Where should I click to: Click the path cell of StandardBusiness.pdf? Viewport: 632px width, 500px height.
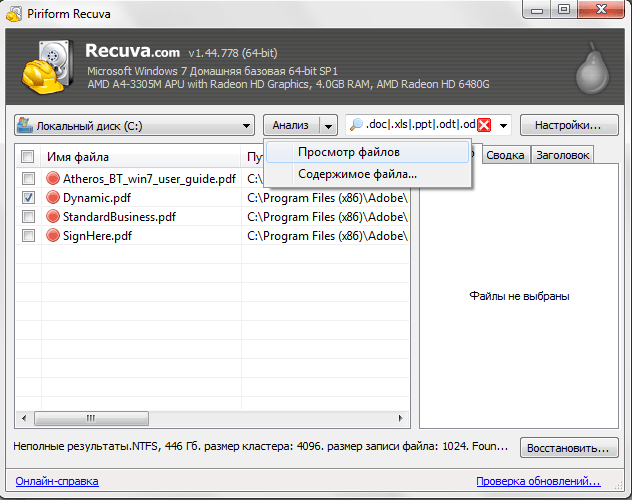(x=327, y=217)
